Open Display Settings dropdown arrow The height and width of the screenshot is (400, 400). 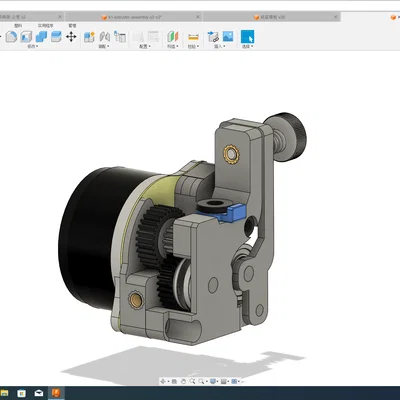click(x=218, y=381)
